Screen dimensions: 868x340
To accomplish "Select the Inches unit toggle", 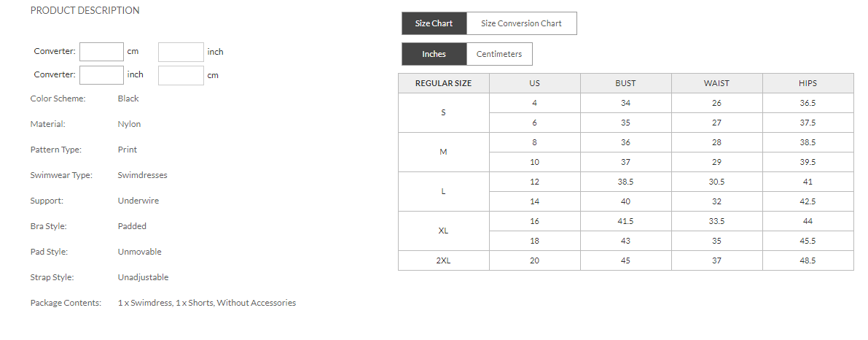I will click(434, 54).
